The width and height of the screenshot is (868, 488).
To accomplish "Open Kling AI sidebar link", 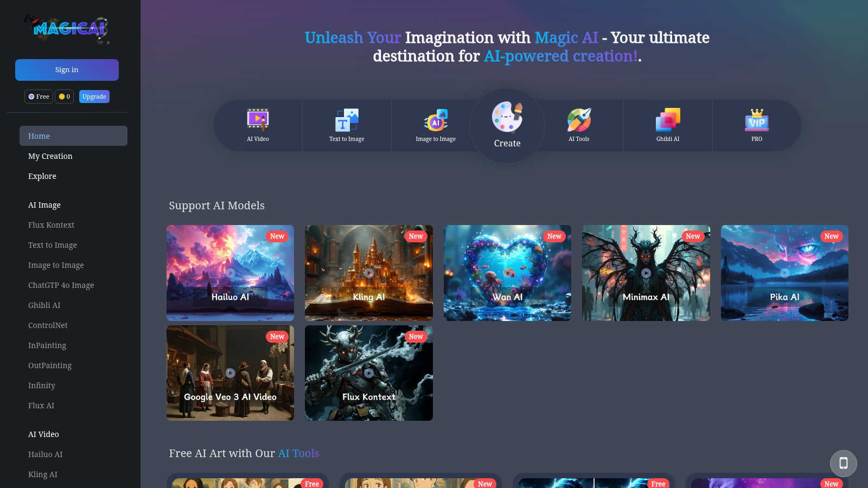I will coord(43,474).
